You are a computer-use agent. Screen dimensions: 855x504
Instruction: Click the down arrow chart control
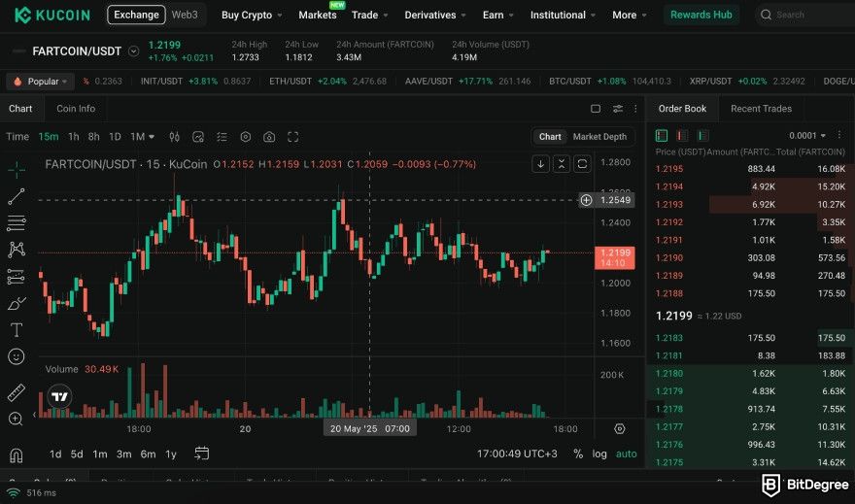[x=540, y=163]
